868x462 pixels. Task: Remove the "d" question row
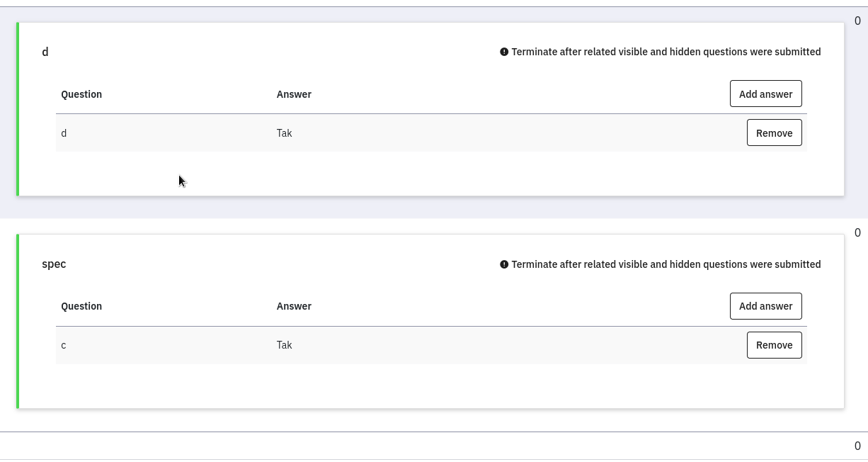(x=774, y=133)
